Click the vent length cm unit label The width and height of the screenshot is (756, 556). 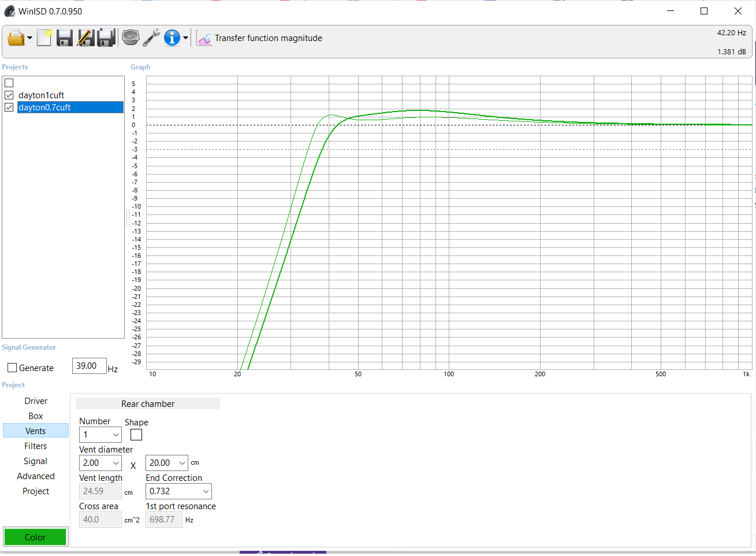pyautogui.click(x=128, y=493)
